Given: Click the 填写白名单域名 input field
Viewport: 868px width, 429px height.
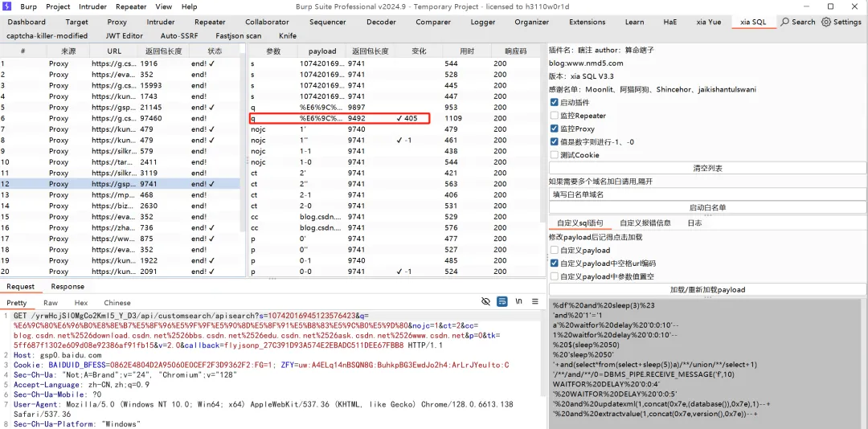Looking at the screenshot, I should click(707, 194).
